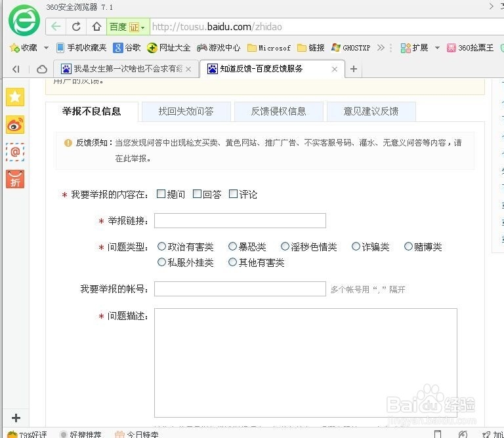The height and width of the screenshot is (438, 504).
Task: Open a new tab with plus button
Action: click(x=354, y=69)
